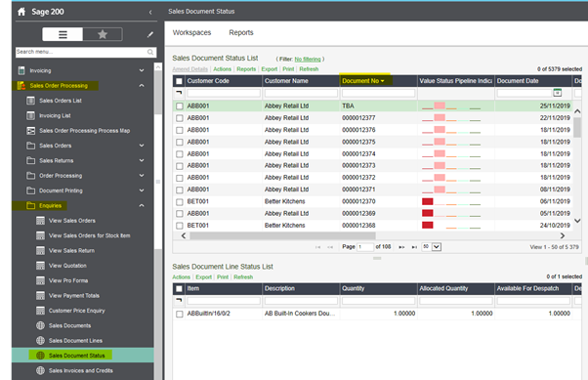Open the Workspaces tab
This screenshot has height=380, width=588.
(191, 32)
